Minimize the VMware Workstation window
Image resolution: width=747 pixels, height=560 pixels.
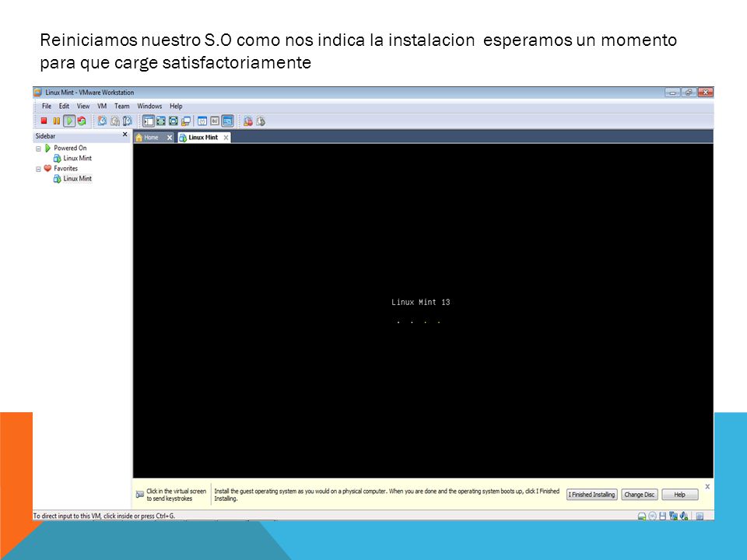point(672,93)
